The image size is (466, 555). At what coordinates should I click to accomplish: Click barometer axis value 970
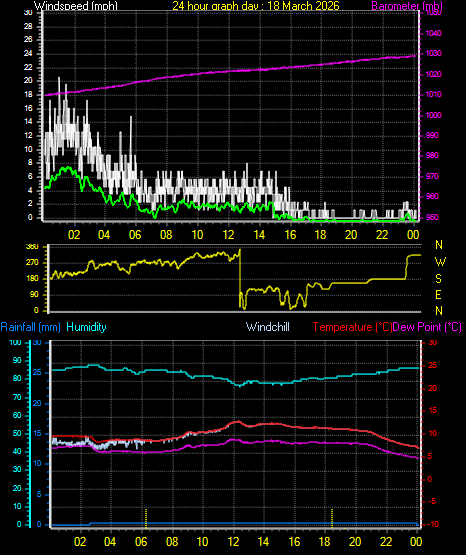(x=432, y=176)
